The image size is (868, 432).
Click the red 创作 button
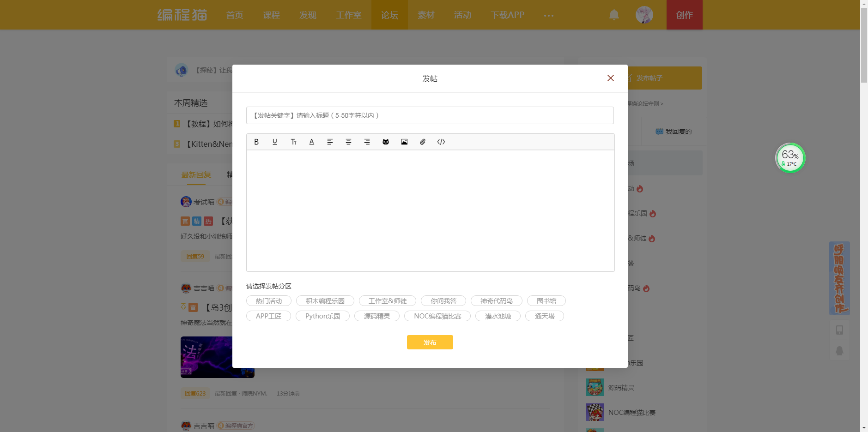(685, 15)
